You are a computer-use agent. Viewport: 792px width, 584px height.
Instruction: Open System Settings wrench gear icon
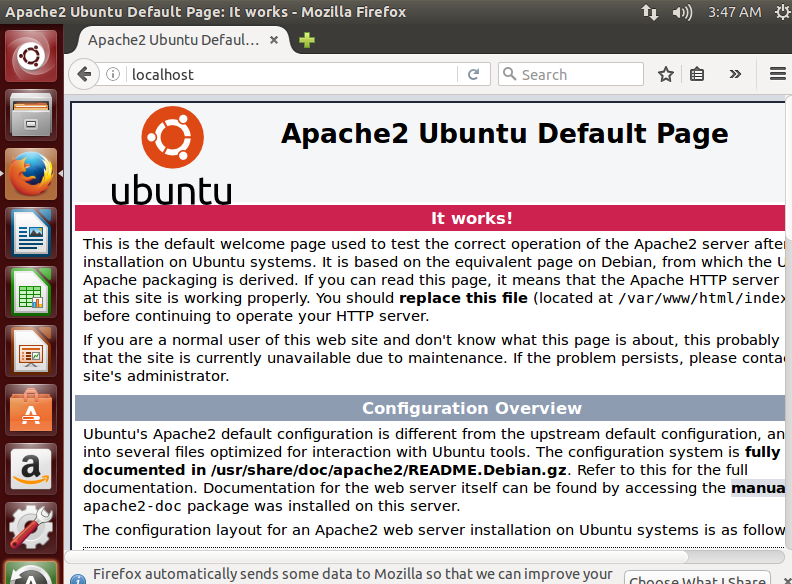31,528
